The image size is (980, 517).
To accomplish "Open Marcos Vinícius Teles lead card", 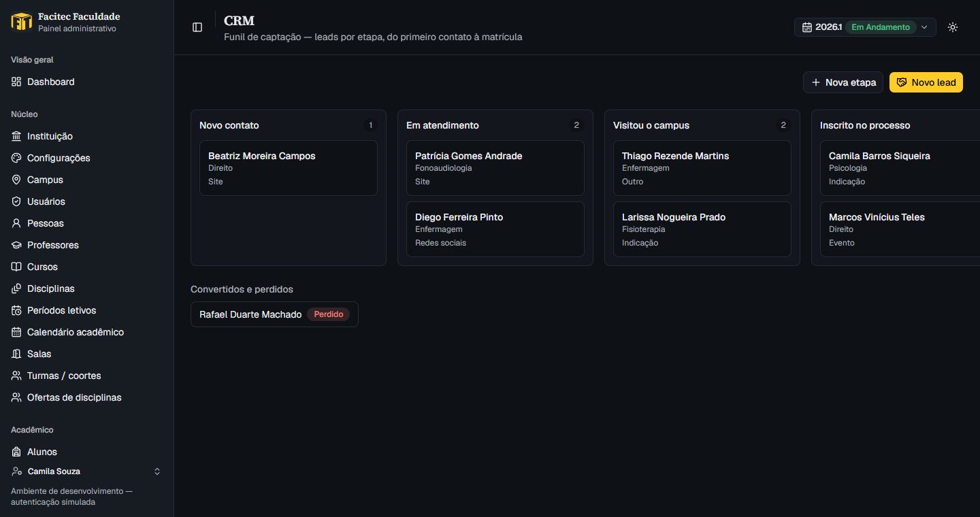I will point(900,229).
